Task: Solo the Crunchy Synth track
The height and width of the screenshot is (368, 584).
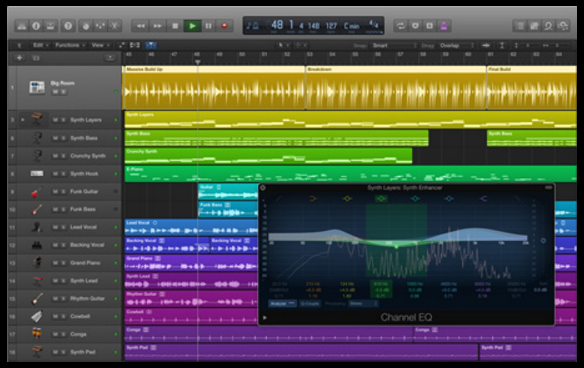Action: [63, 156]
